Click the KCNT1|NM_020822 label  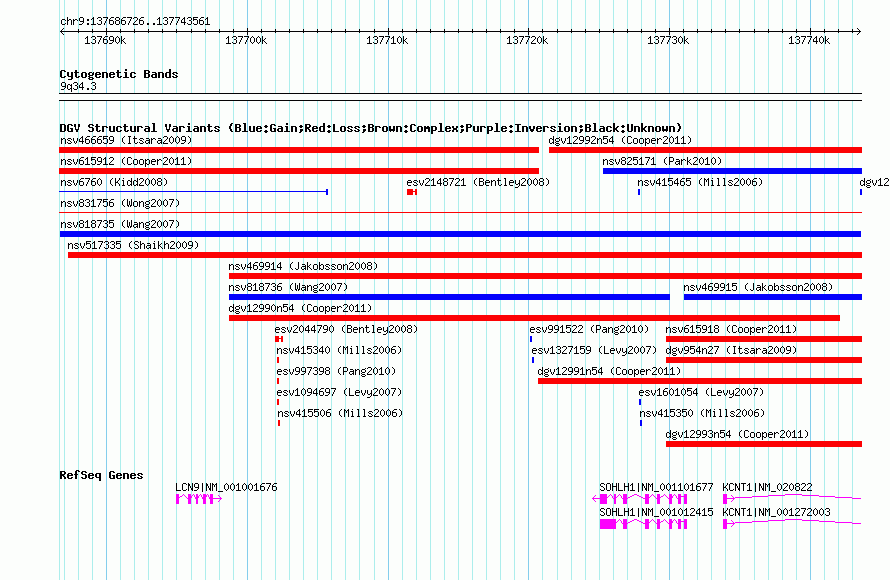pos(767,487)
